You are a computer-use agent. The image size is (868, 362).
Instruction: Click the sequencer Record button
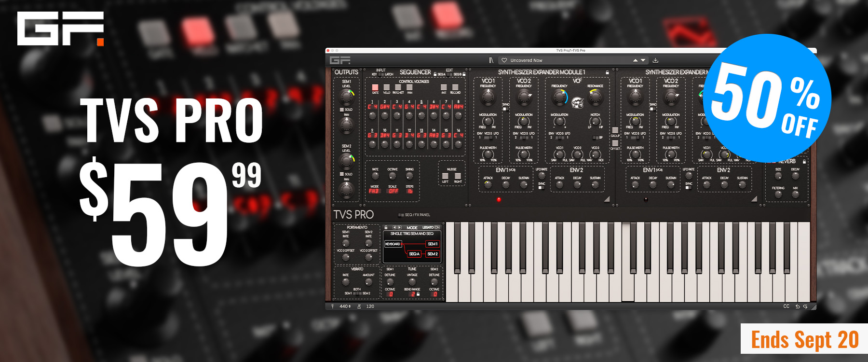point(455,87)
